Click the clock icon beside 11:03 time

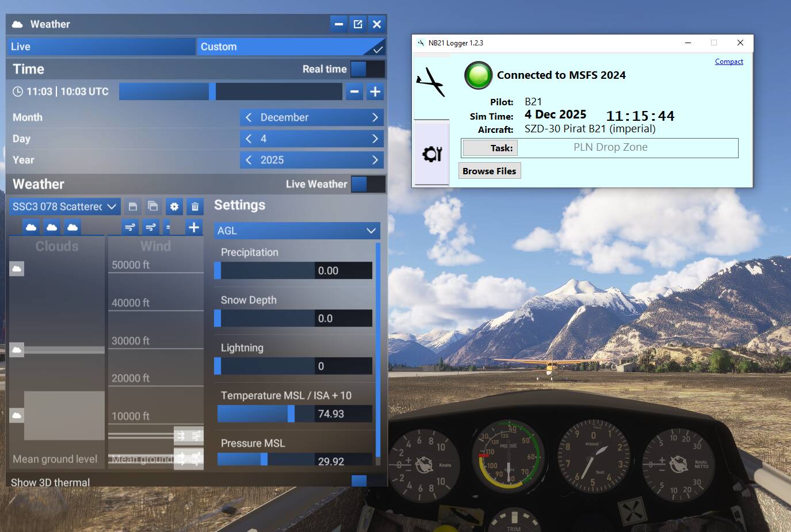[x=18, y=91]
